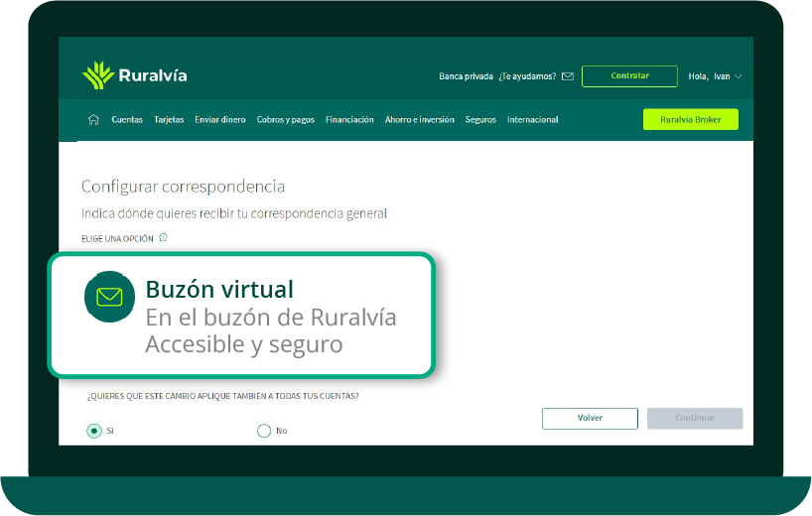Open the Ahorro e inversión menu
The image size is (812, 516).
click(420, 119)
